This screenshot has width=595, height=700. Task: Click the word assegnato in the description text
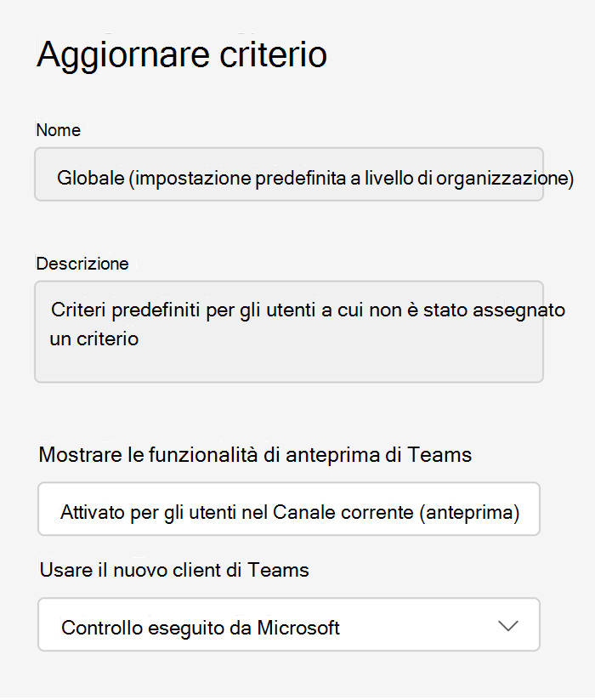518,310
